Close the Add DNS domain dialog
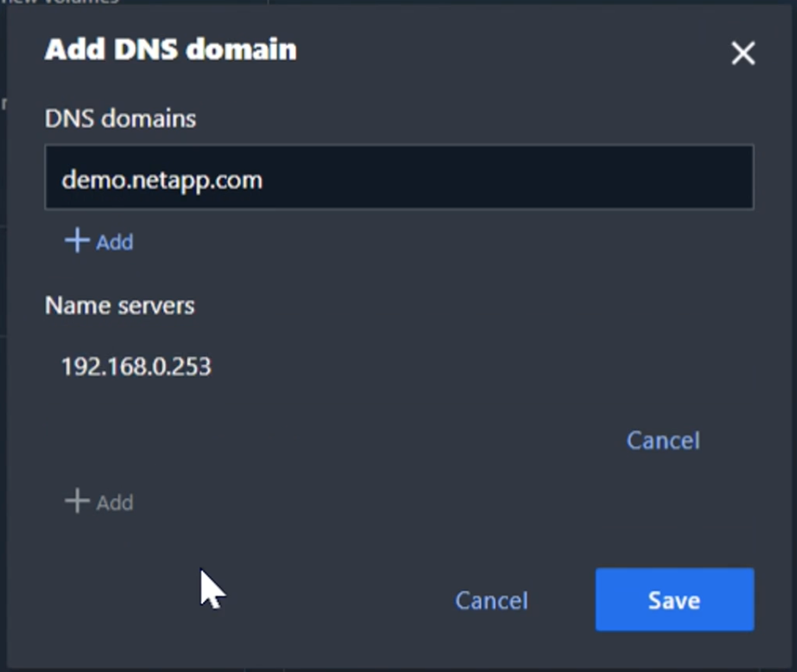The image size is (797, 672). (x=742, y=54)
